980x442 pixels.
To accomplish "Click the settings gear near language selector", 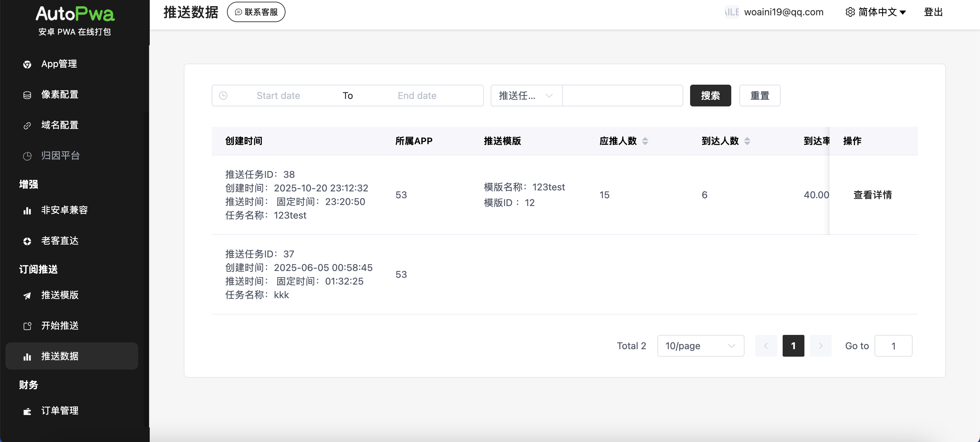I will click(x=850, y=12).
